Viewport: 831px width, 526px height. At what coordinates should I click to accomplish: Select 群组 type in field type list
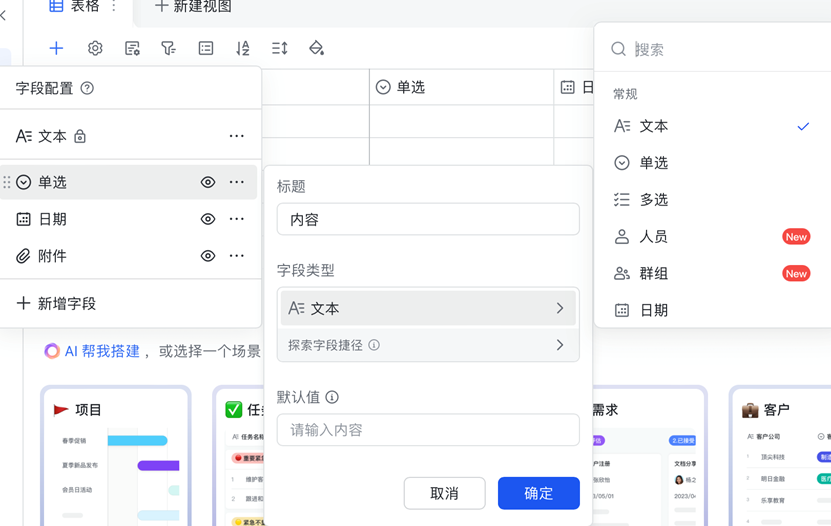click(x=712, y=273)
